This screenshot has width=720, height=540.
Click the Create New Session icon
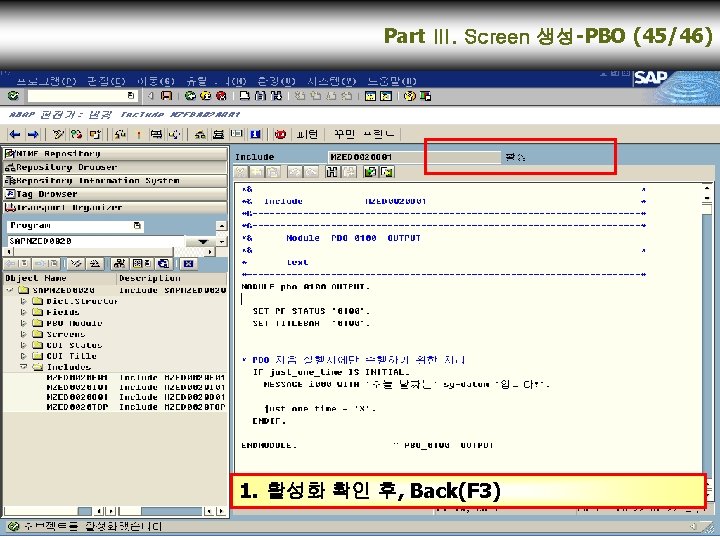[x=371, y=96]
